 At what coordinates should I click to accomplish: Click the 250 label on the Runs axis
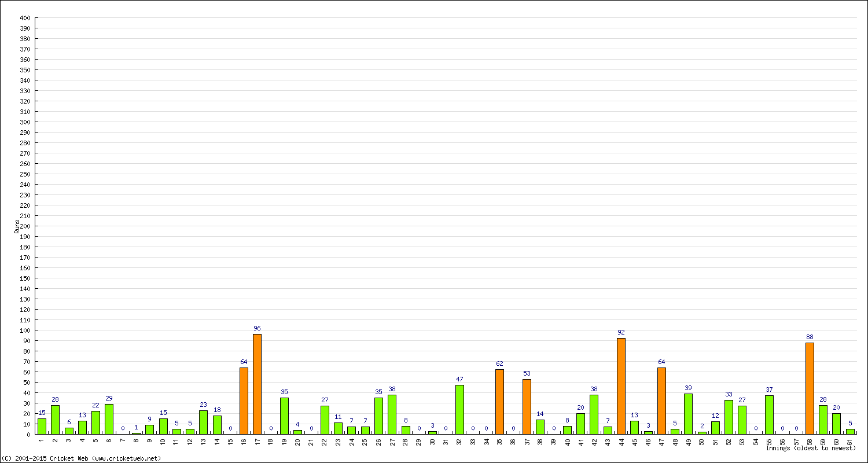pyautogui.click(x=24, y=174)
